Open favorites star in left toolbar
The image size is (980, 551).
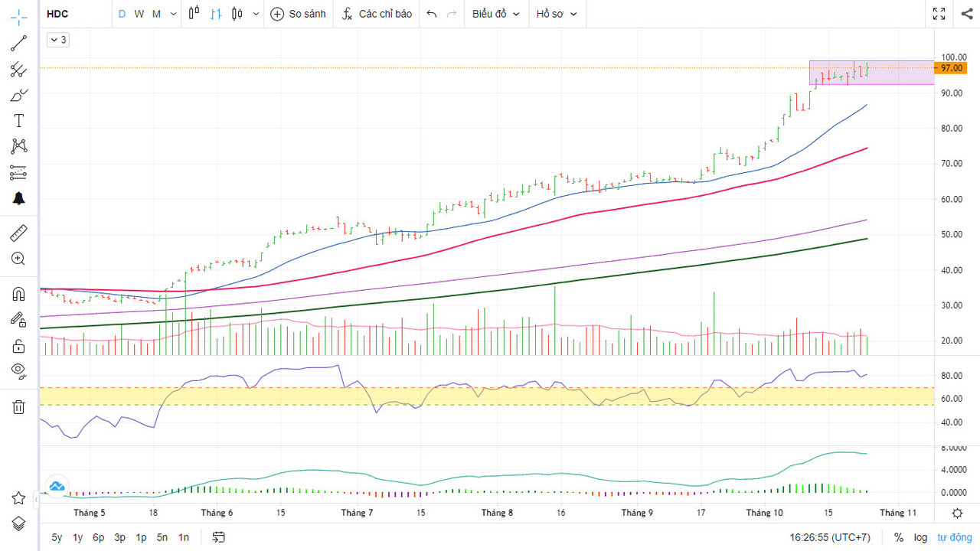tap(18, 498)
